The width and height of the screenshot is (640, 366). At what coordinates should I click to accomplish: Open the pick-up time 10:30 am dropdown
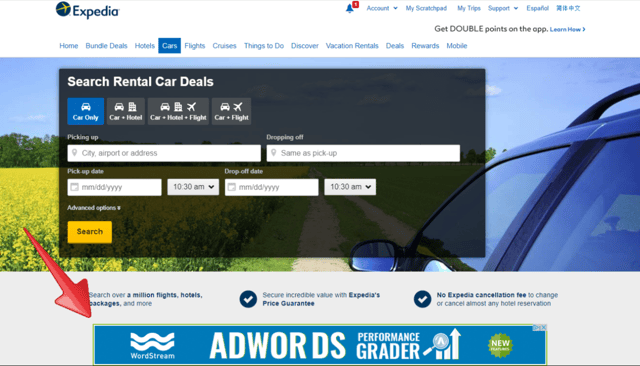tap(193, 187)
